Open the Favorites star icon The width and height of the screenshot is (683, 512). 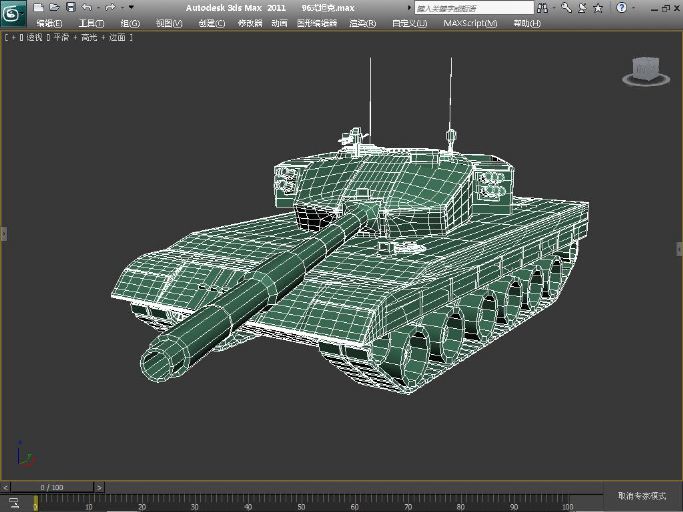(x=598, y=8)
